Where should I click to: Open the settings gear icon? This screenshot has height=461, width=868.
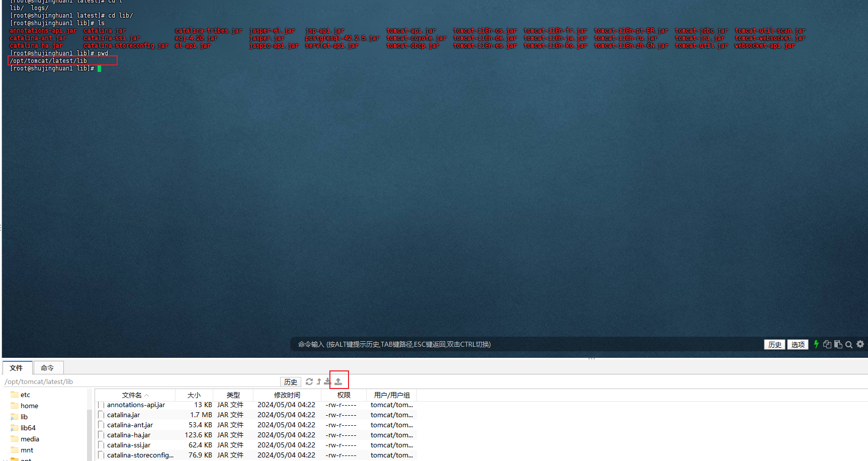860,344
